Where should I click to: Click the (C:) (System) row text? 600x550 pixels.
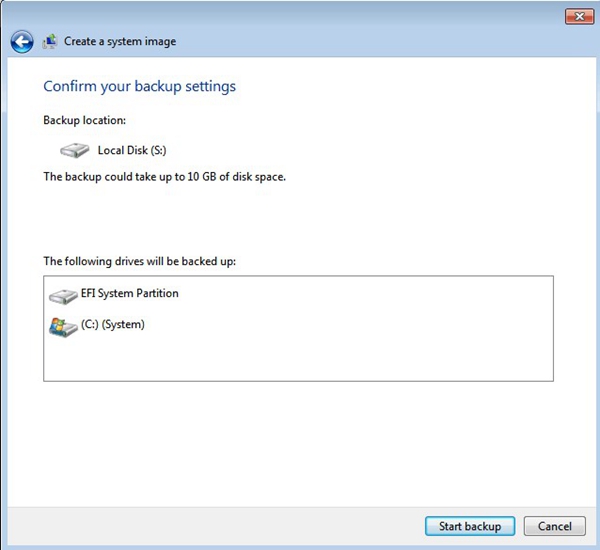pos(113,324)
